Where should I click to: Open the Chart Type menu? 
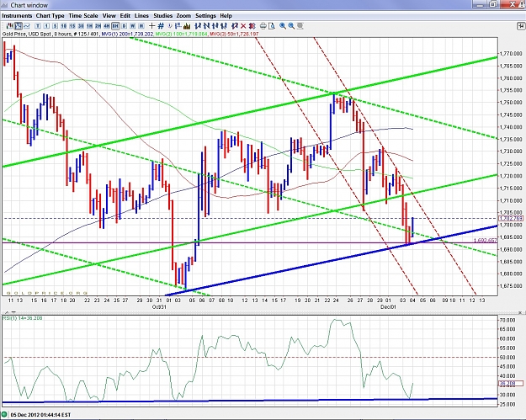click(50, 16)
